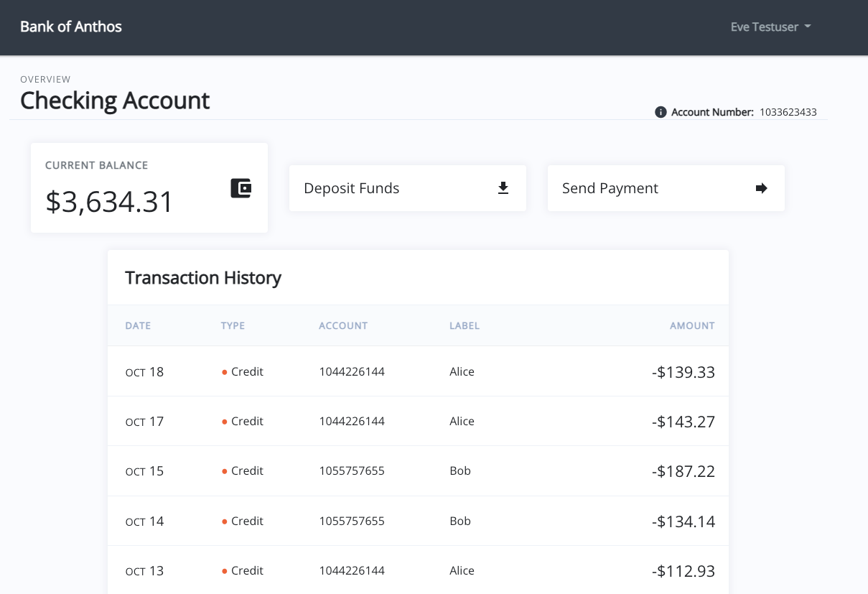Click the Alice label in the OCT 17 row
This screenshot has width=868, height=594.
click(x=462, y=422)
